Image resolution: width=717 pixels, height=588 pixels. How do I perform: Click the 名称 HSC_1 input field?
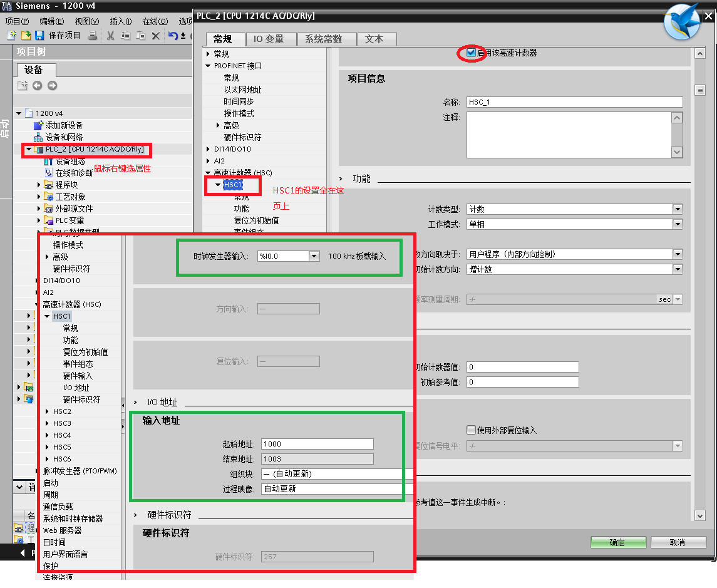click(x=574, y=102)
